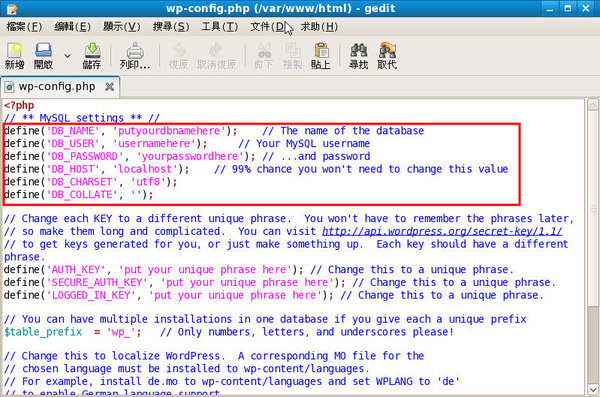Close the wp-config.php tab with its X
Viewport: 600px width, 397px height.
(x=109, y=87)
